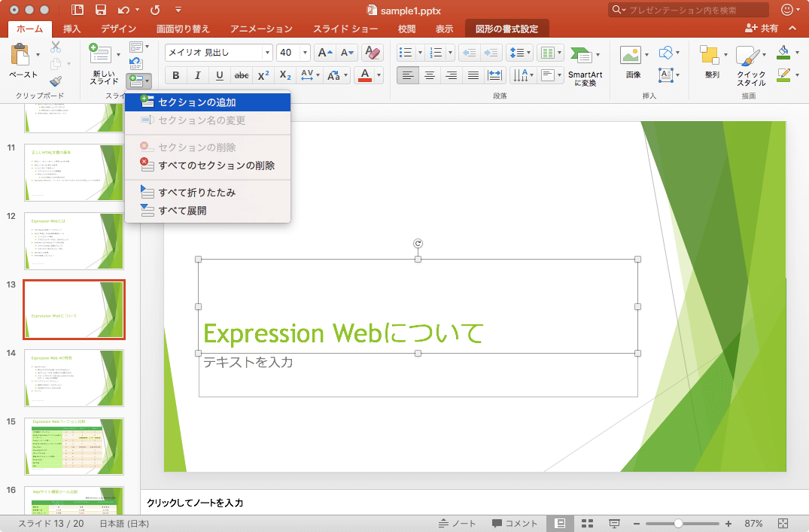
Task: Click the Undo arrow in title bar
Action: 123,10
